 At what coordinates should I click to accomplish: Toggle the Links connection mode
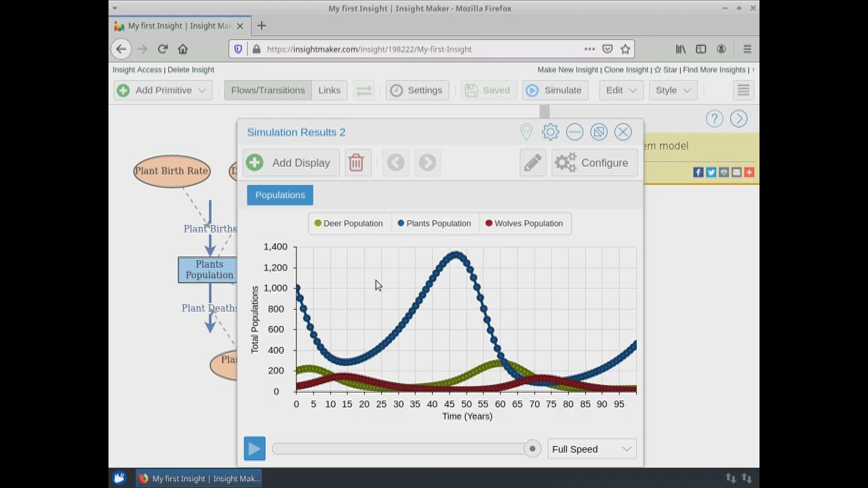pos(330,90)
